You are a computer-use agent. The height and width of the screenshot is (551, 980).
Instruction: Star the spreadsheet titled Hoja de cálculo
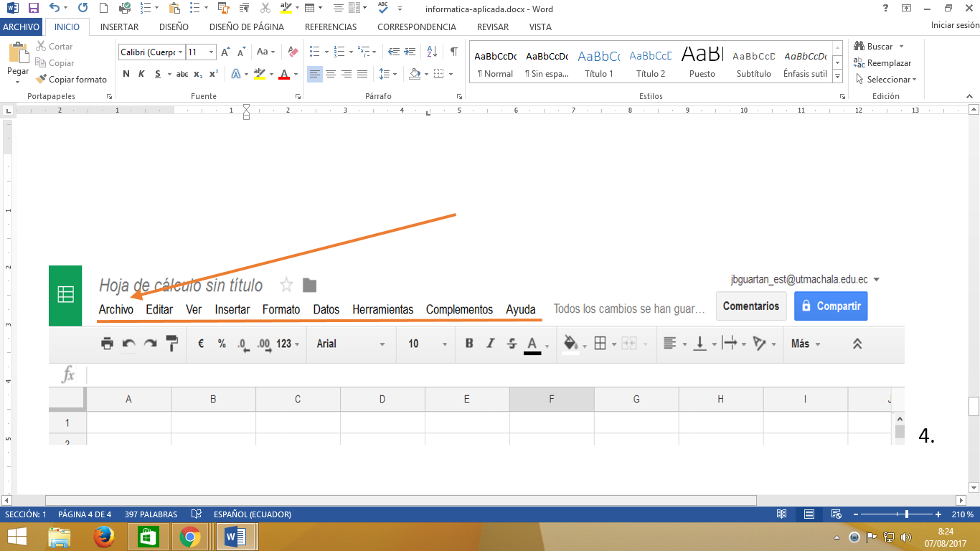286,285
